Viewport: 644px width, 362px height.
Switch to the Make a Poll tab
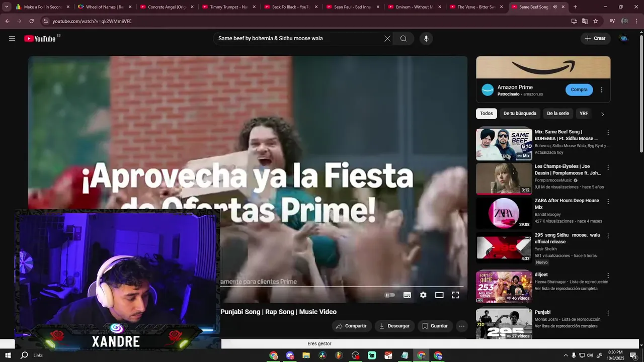(x=42, y=7)
